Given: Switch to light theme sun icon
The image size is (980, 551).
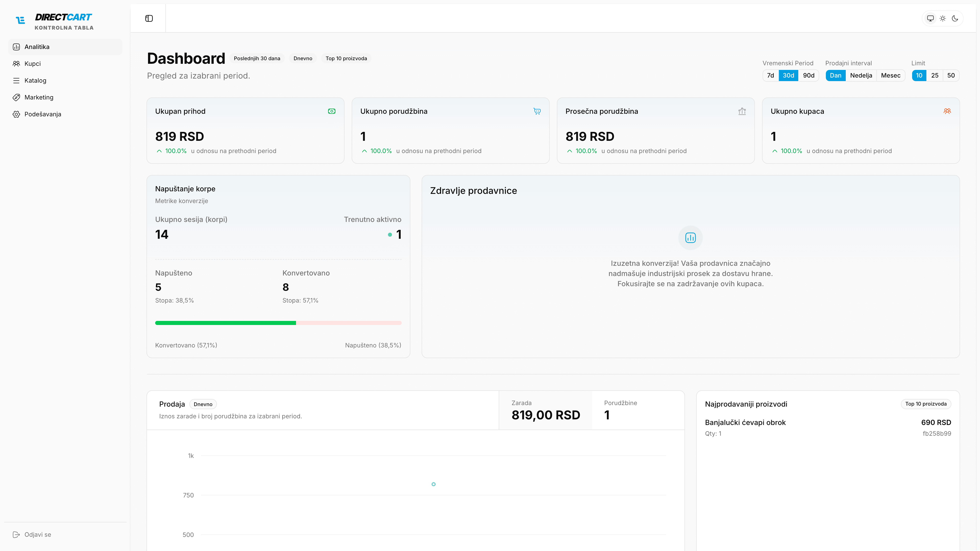Looking at the screenshot, I should (x=943, y=18).
